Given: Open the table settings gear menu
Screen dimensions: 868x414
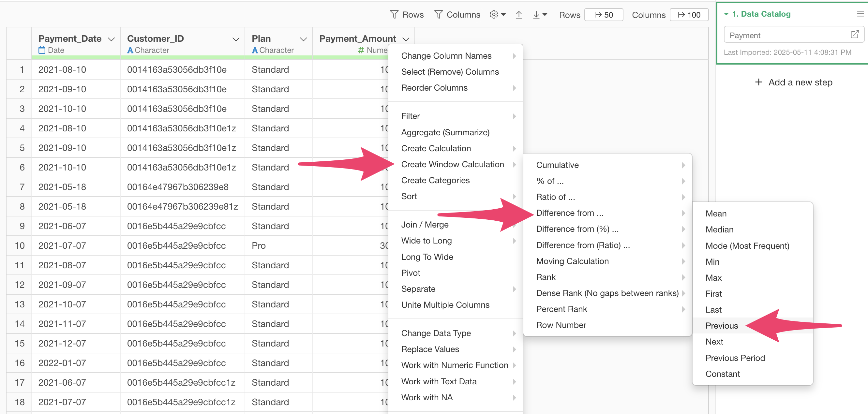Looking at the screenshot, I should click(x=494, y=14).
